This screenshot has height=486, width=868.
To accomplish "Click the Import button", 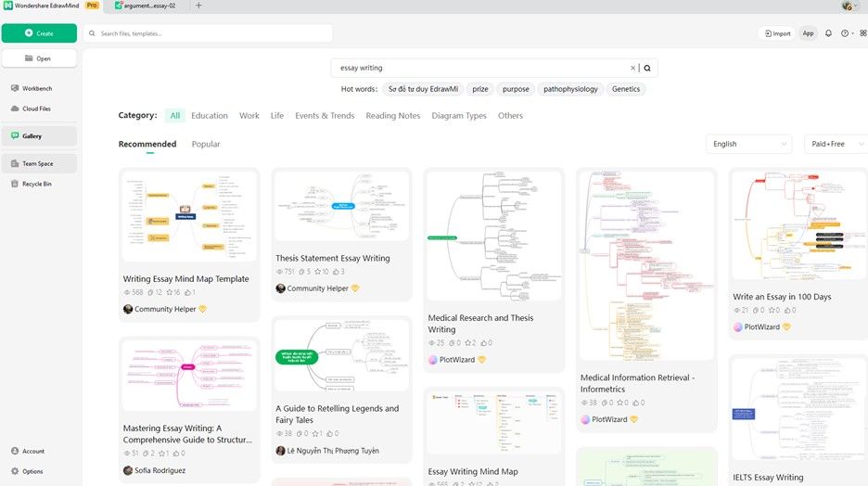I will (x=777, y=33).
